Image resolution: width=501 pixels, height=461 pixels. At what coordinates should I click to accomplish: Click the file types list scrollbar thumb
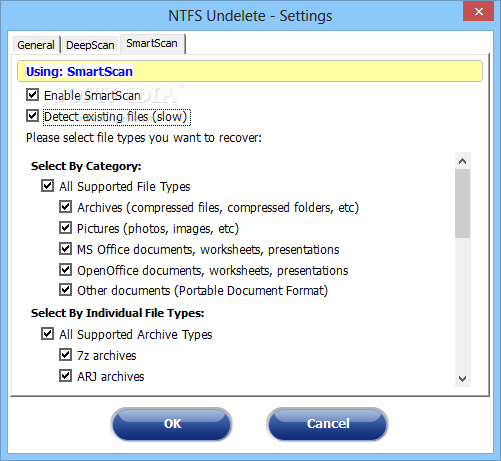point(463,204)
